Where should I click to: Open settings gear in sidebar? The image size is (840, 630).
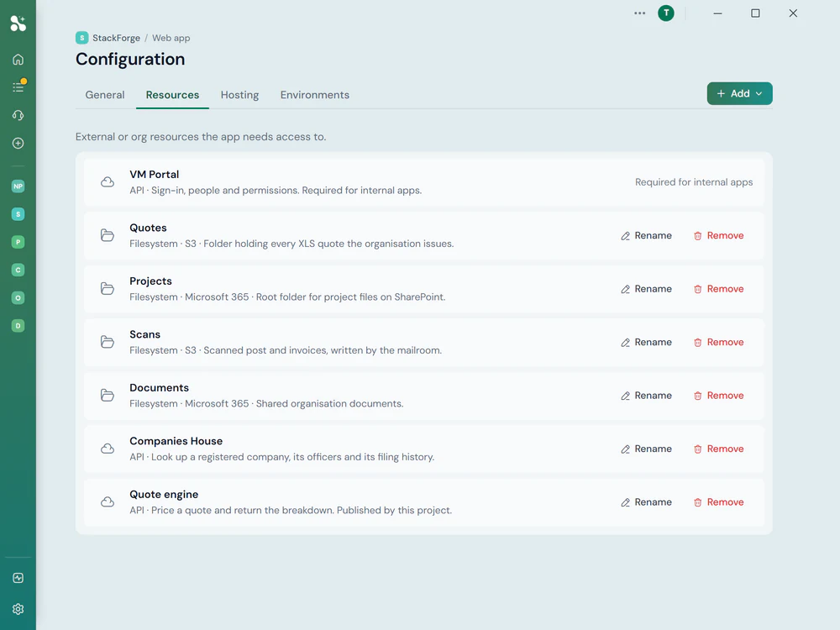coord(18,609)
